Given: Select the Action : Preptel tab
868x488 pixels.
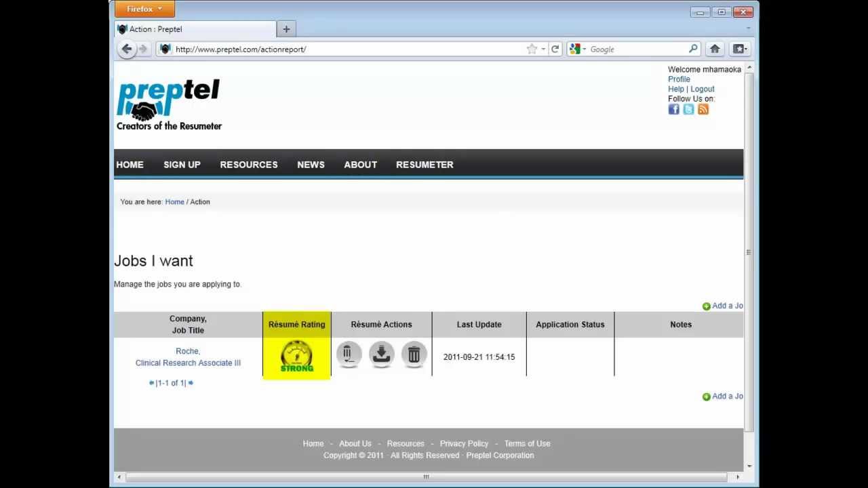Looking at the screenshot, I should click(195, 29).
